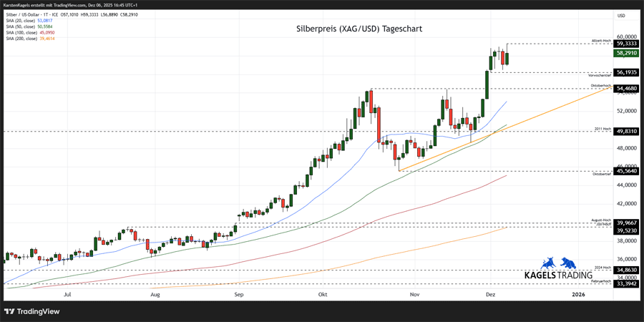Click the Silberpreis (XAG/USD) Tageschart title
644x322 pixels.
[x=359, y=29]
